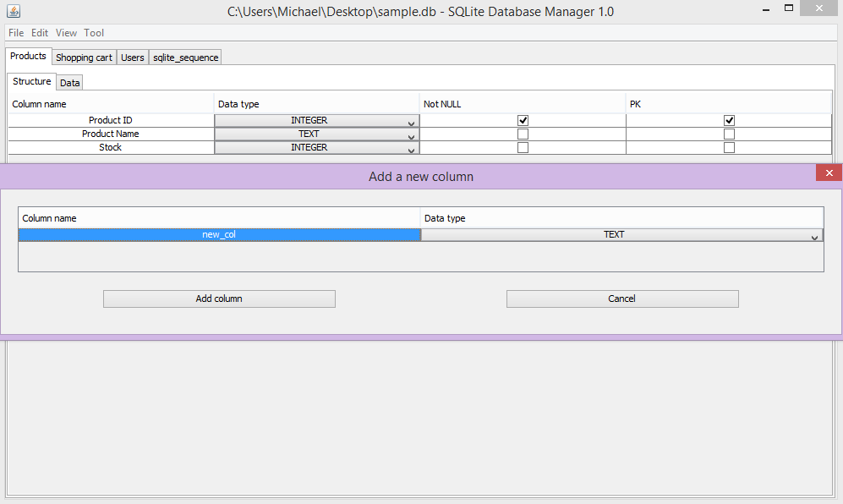Click the PK column header
843x504 pixels.
click(729, 104)
